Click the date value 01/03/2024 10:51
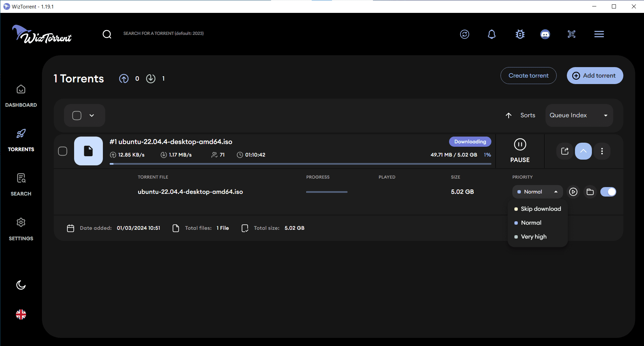The height and width of the screenshot is (346, 644). [x=138, y=228]
